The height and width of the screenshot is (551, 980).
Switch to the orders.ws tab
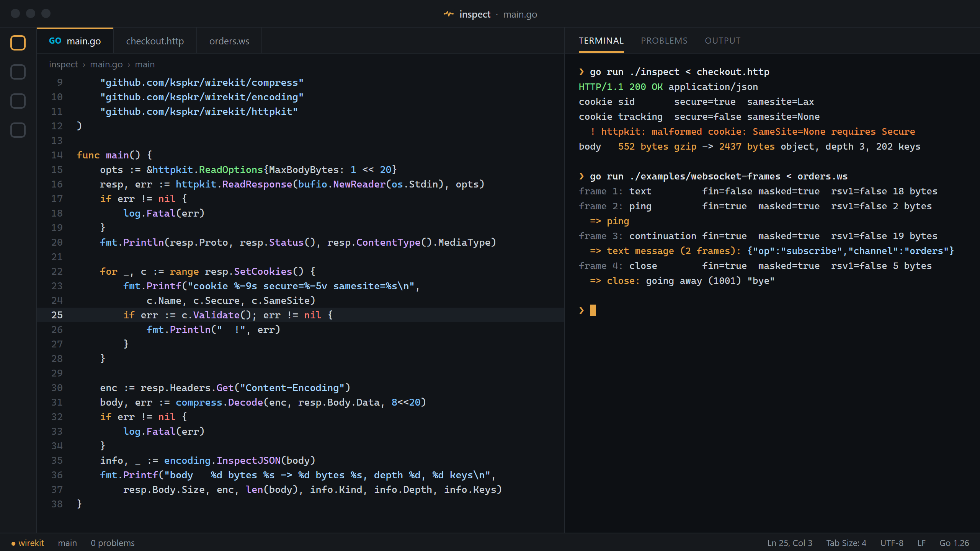tap(229, 41)
